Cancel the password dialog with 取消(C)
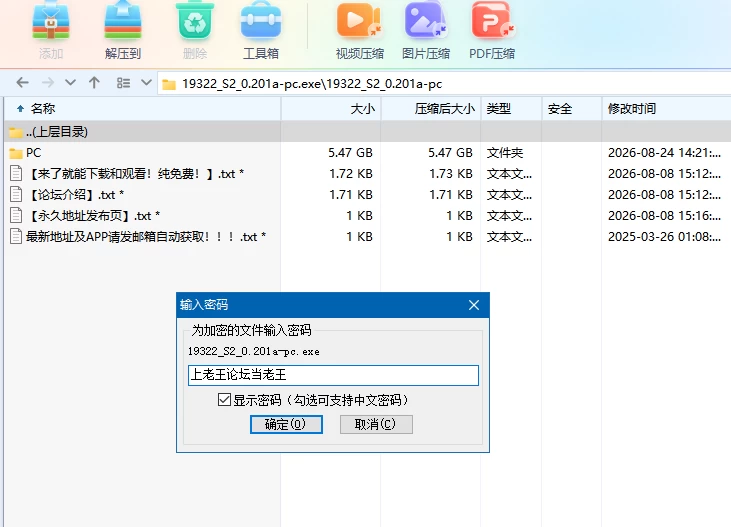Viewport: 731px width, 527px height. tap(376, 424)
